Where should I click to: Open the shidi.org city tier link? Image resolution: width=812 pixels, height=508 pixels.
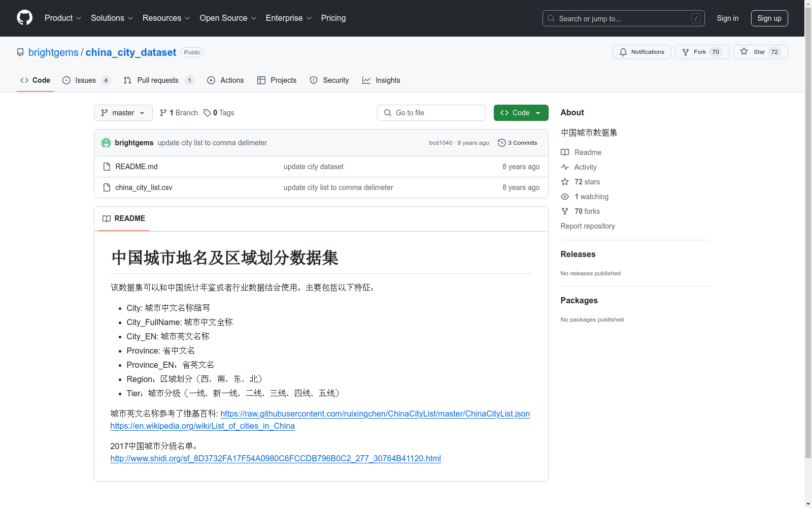coord(276,458)
